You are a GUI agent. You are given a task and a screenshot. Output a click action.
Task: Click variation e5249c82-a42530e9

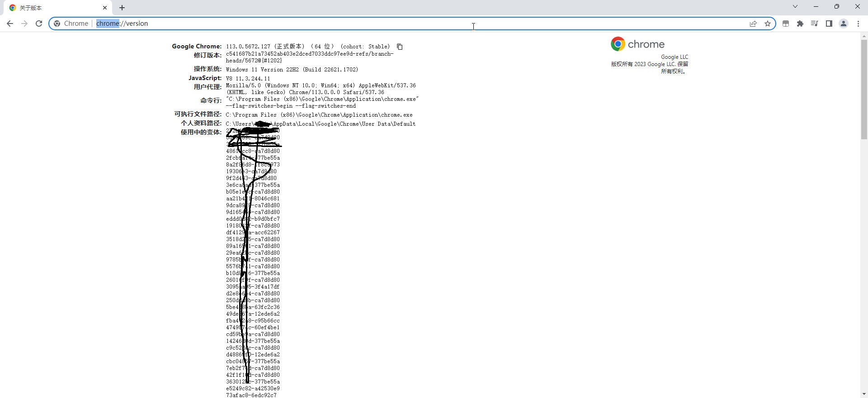tap(253, 389)
